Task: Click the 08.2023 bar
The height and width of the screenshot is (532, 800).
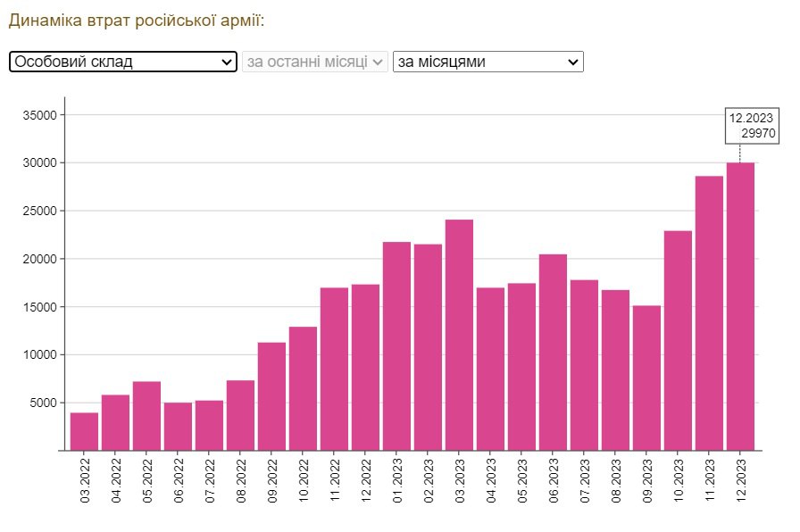Action: pyautogui.click(x=615, y=370)
